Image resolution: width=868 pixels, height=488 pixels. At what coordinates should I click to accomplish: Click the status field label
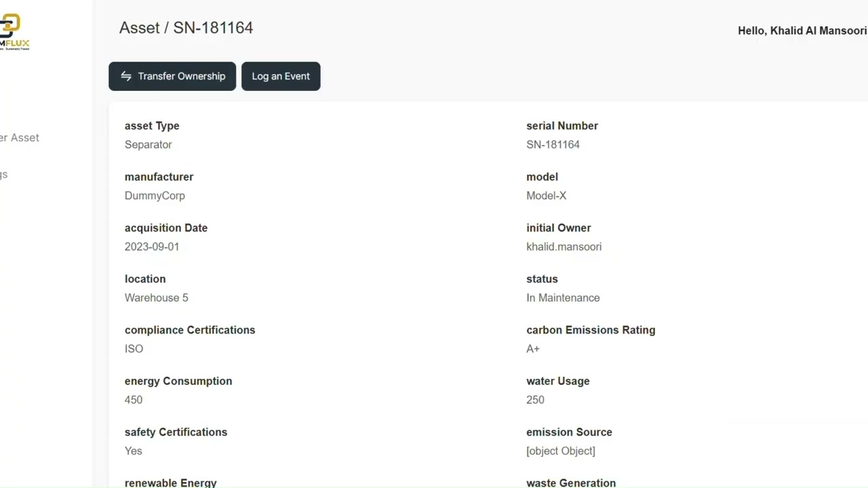[x=542, y=279]
